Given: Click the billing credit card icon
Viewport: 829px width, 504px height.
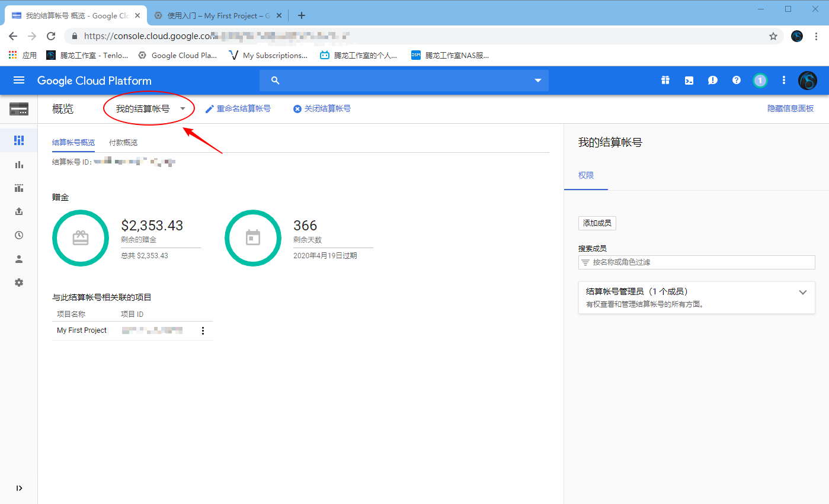Looking at the screenshot, I should click(x=19, y=109).
